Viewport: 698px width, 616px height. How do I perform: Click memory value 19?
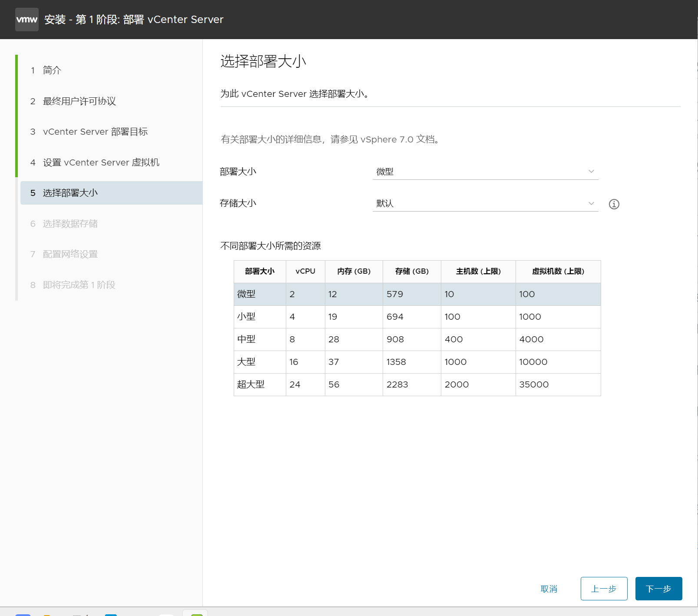(x=332, y=317)
